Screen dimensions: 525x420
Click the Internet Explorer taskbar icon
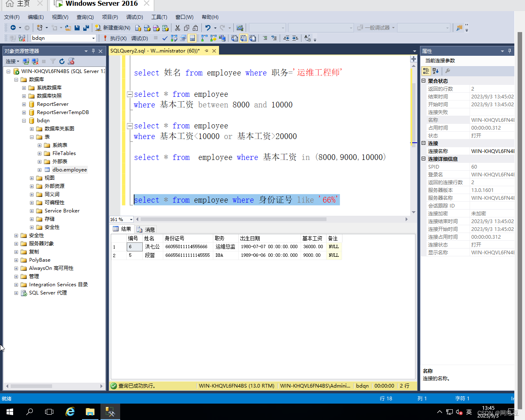[x=70, y=411]
